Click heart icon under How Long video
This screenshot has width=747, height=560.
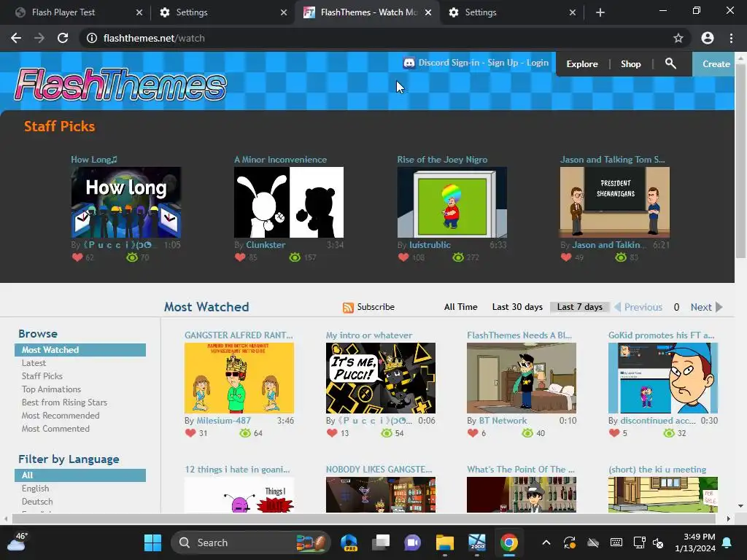tap(77, 257)
